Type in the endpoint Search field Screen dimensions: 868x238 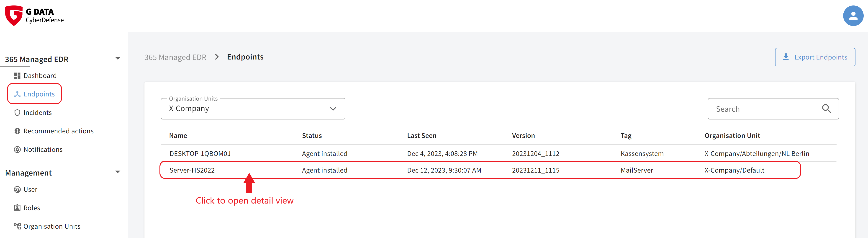click(765, 109)
